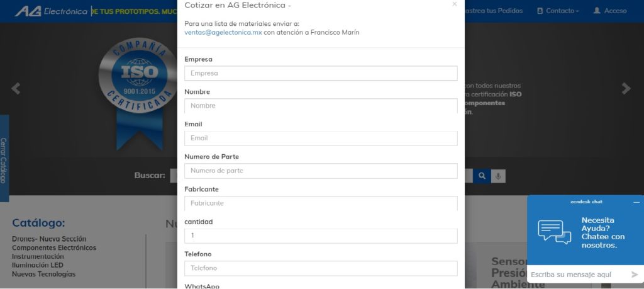The width and height of the screenshot is (644, 289).
Task: Click the AG Electrónica logo
Action: tap(52, 11)
